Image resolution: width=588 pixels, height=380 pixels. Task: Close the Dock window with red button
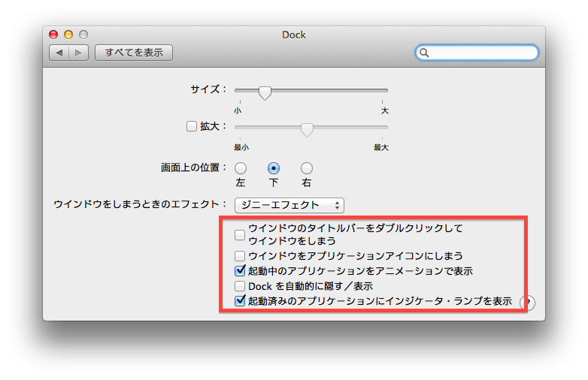53,35
